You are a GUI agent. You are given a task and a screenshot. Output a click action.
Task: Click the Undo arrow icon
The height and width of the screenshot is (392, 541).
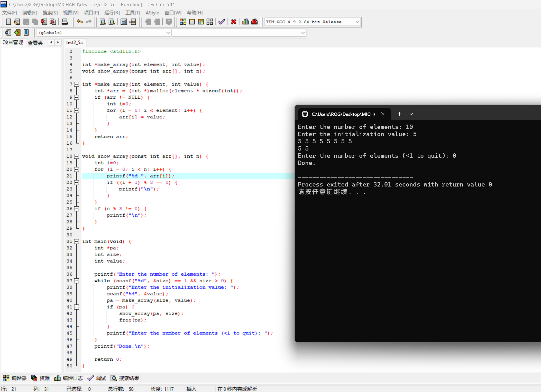(x=80, y=22)
